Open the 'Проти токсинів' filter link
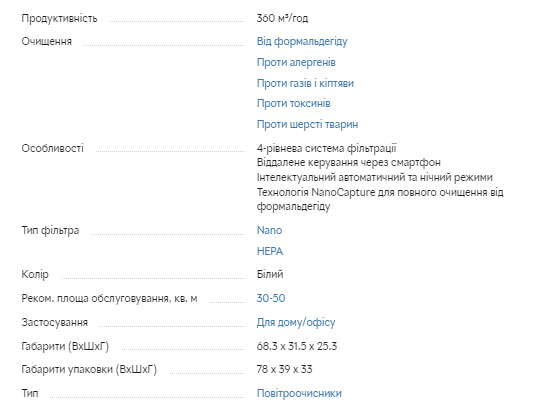Viewport: 546px width, 404px height. click(x=294, y=103)
